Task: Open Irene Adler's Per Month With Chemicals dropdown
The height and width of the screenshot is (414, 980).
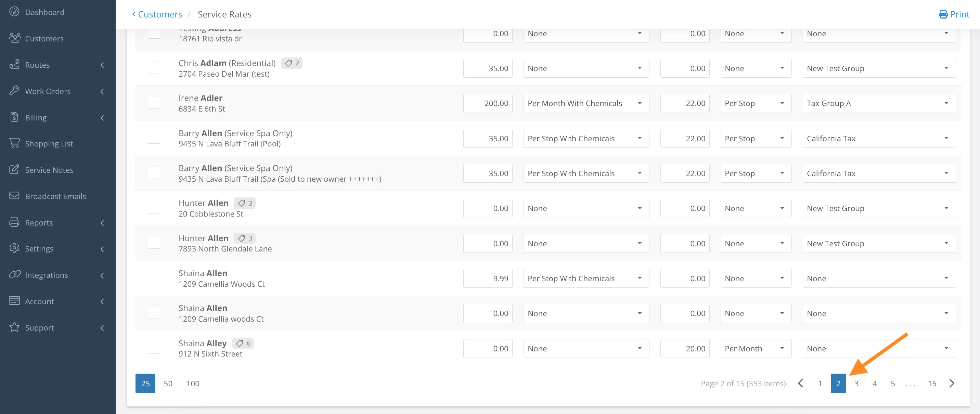Action: [x=586, y=103]
